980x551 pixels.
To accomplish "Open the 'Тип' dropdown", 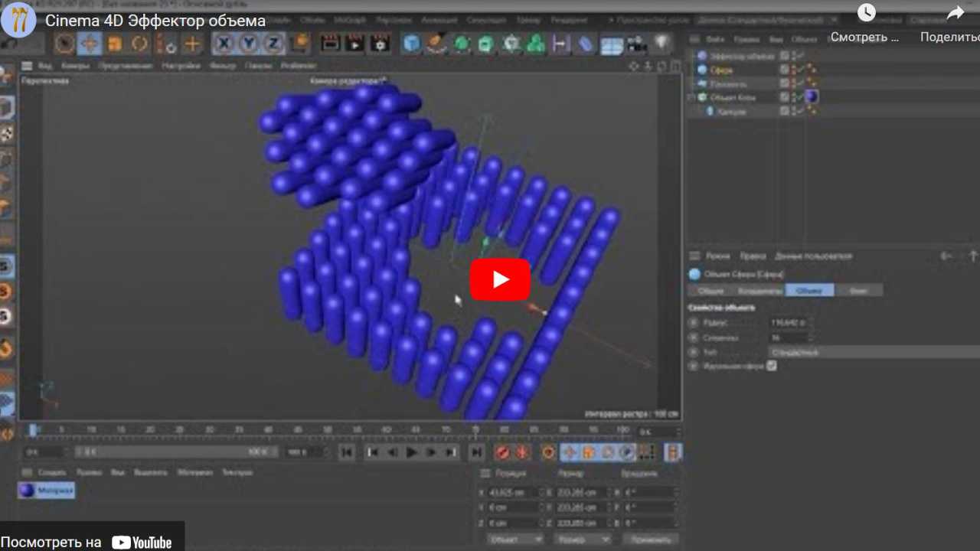I will 873,352.
